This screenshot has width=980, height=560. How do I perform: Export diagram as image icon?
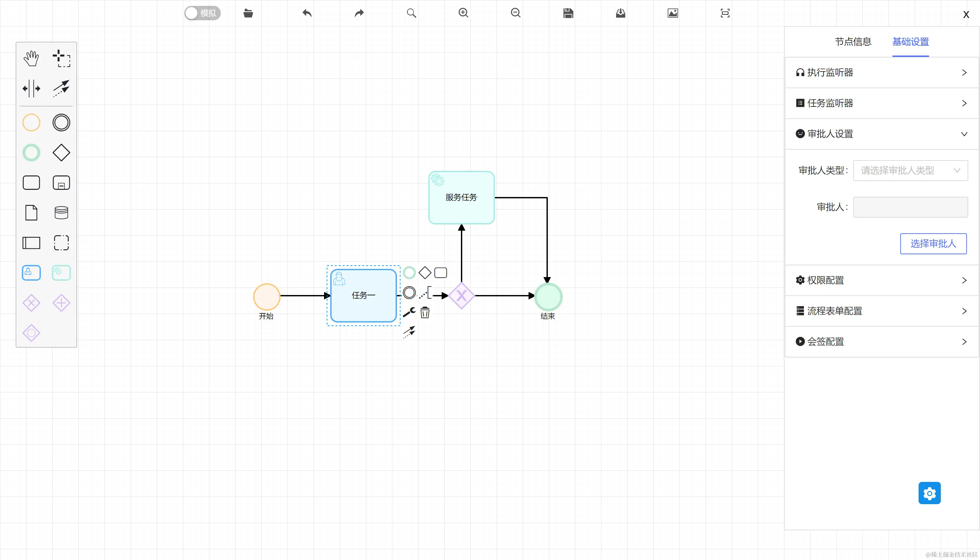pyautogui.click(x=673, y=13)
